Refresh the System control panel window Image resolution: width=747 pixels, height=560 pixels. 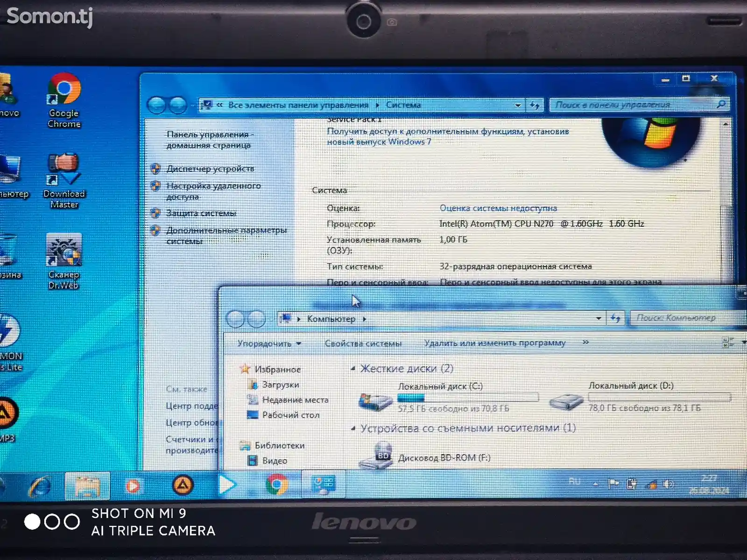tap(535, 105)
